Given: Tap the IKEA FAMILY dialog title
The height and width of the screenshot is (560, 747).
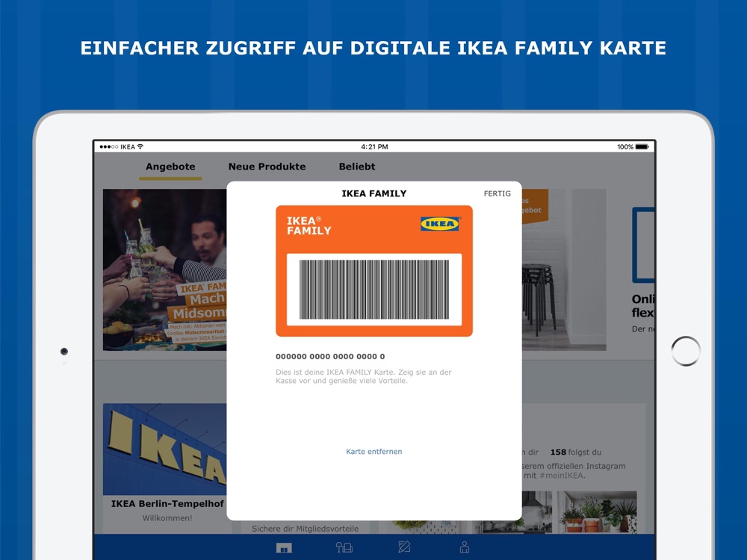Looking at the screenshot, I should pyautogui.click(x=374, y=193).
